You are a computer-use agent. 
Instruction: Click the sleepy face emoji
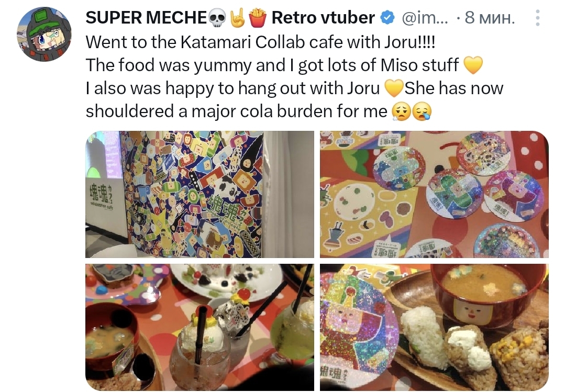click(422, 111)
